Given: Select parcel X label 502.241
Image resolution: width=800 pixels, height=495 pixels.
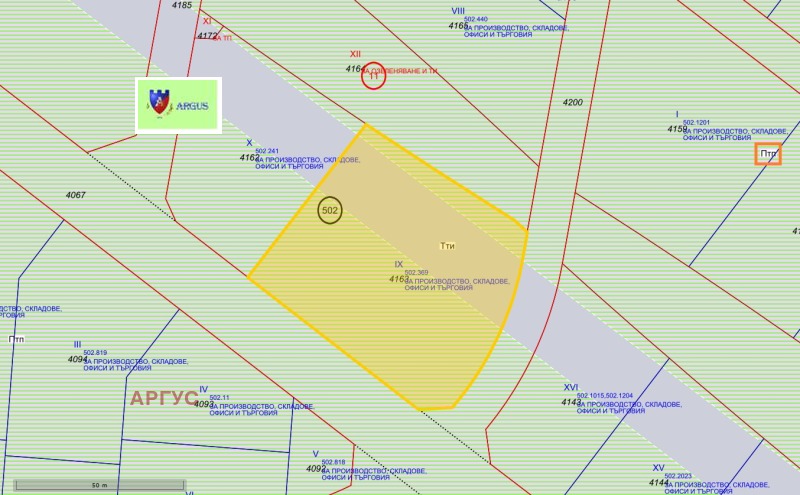Looking at the screenshot, I should click(267, 151).
